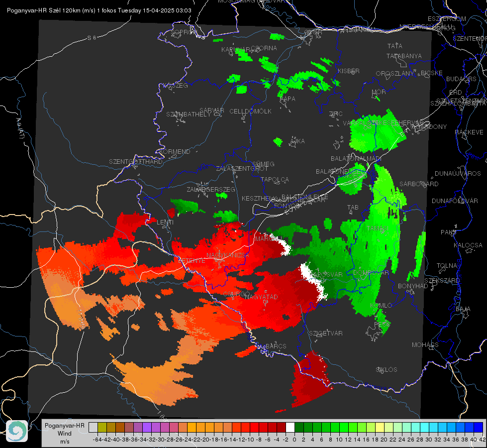This screenshot has height=448, width=487.
Task: Click the LENTI city label
Action: (x=165, y=223)
